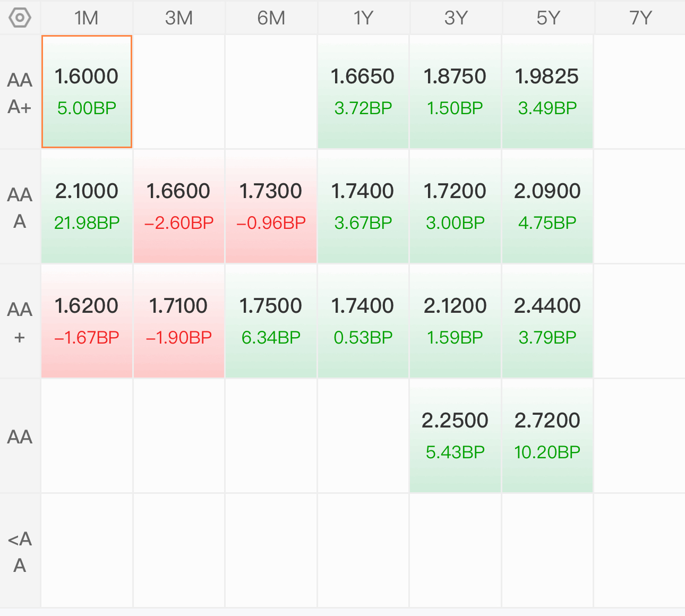This screenshot has height=616, width=685.
Task: Click the AAA rating row label
Action: [20, 207]
